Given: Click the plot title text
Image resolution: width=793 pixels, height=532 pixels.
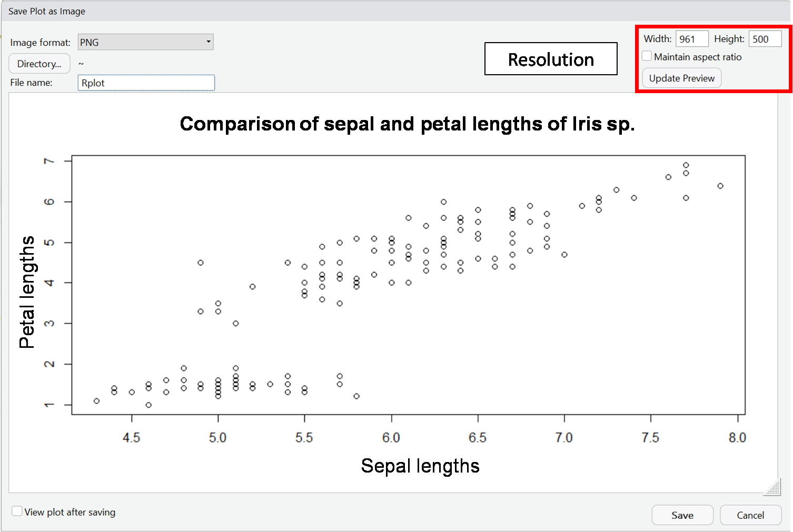Looking at the screenshot, I should 407,124.
